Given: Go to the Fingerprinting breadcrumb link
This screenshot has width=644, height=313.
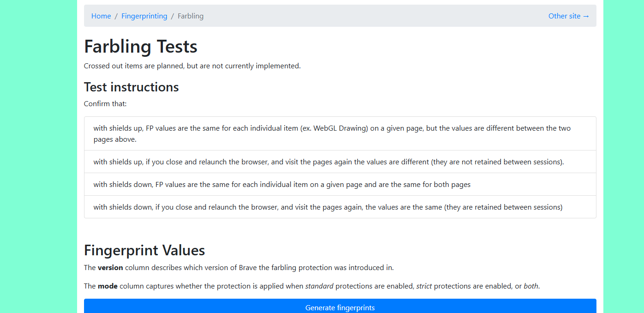Looking at the screenshot, I should coord(144,16).
